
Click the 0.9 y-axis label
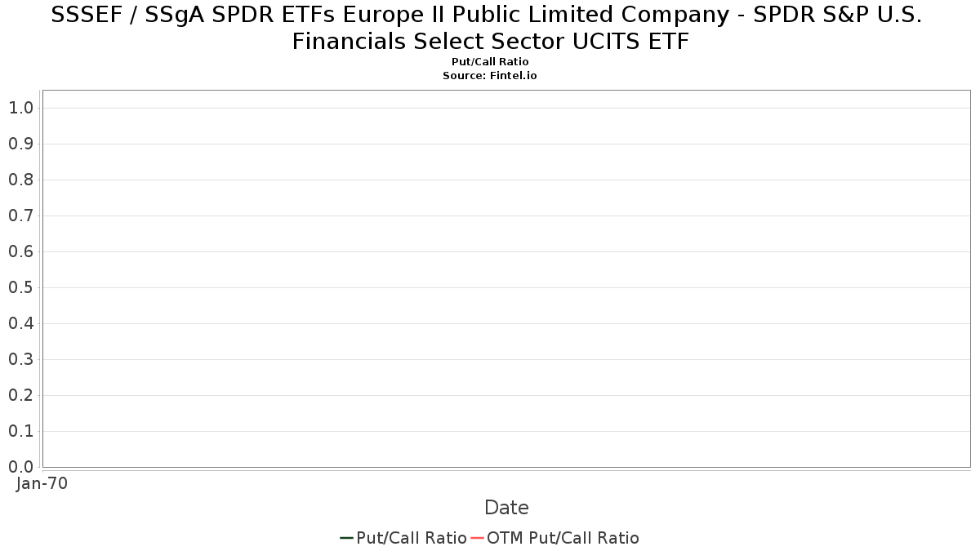tap(20, 144)
